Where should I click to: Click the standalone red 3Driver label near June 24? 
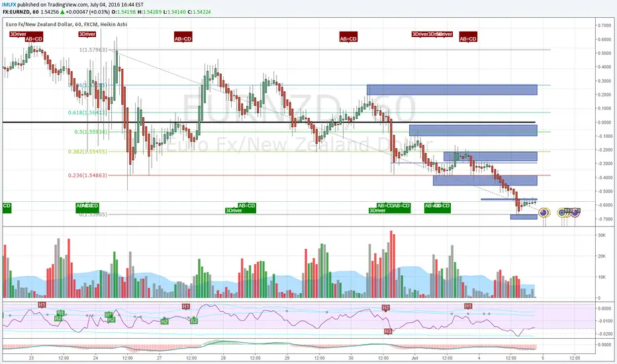87,34
